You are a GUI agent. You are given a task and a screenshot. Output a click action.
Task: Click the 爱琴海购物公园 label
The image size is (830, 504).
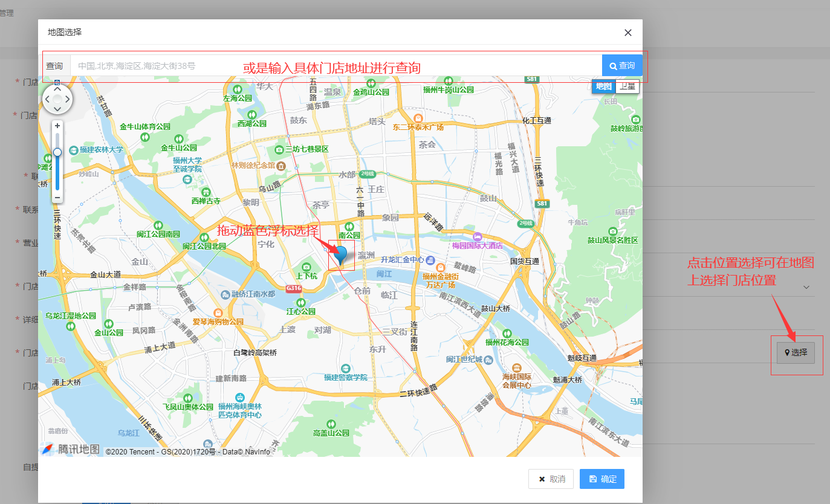coord(218,322)
